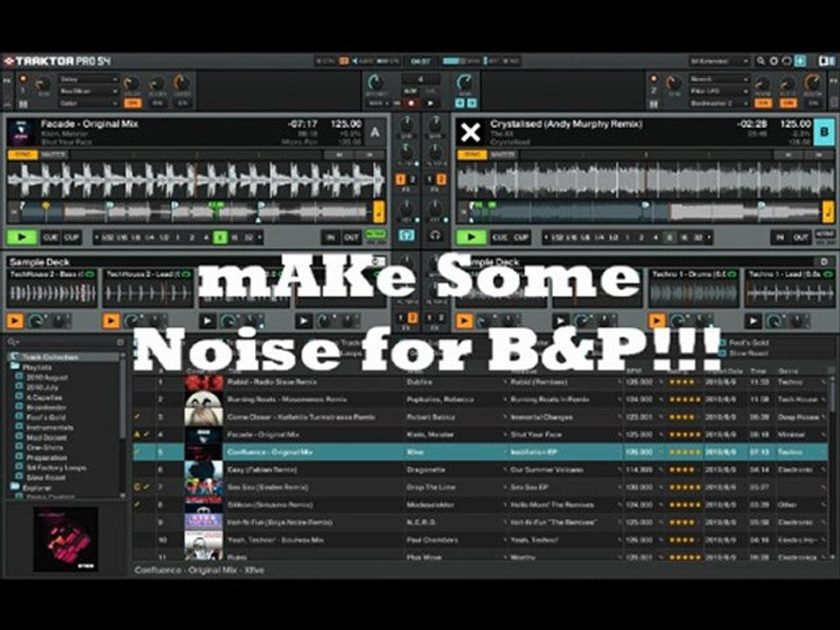Start playback on Deck A (Facade)
Viewport: 840px width, 630px height.
21,237
